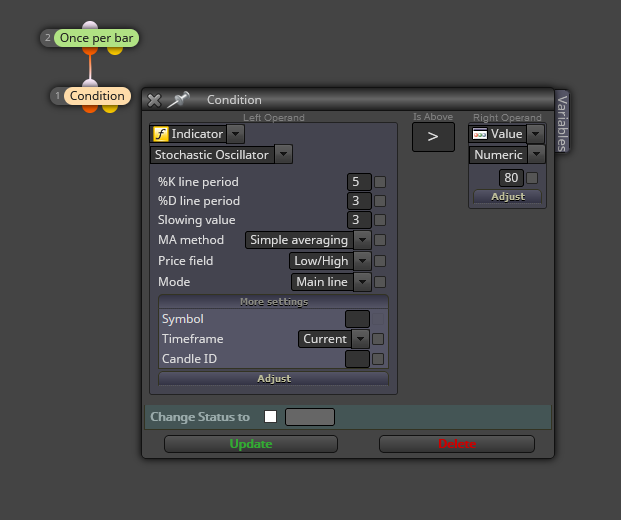Click the numeric value 80 field
621x520 pixels.
click(x=511, y=178)
